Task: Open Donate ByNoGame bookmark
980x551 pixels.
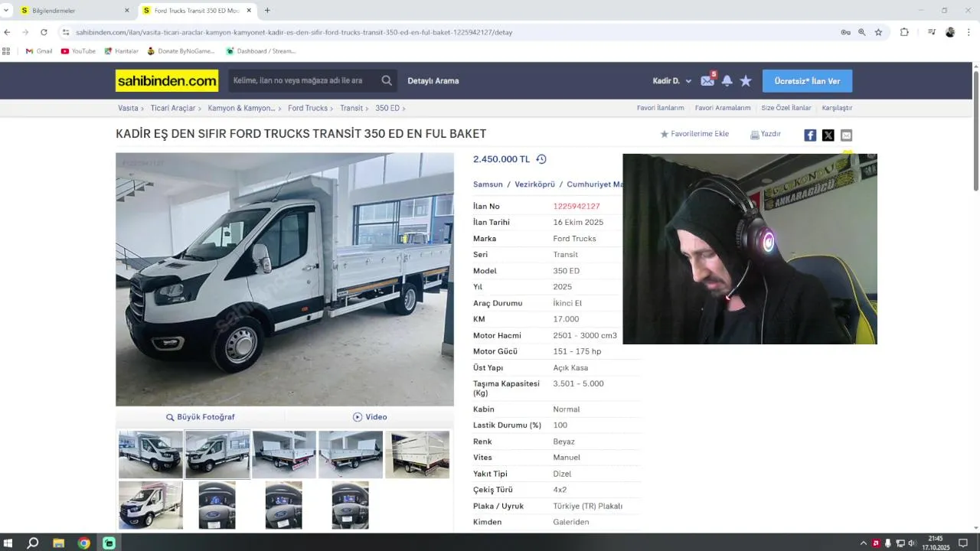Action: click(181, 51)
